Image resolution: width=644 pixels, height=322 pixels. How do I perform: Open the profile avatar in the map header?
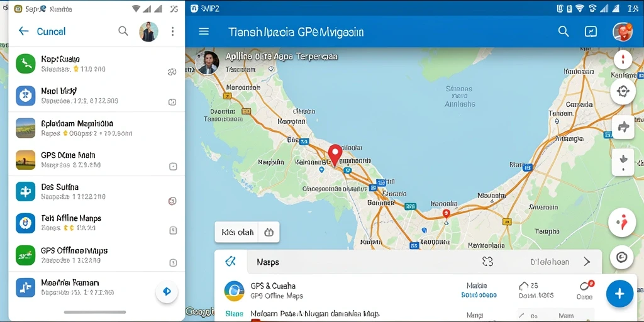[623, 31]
